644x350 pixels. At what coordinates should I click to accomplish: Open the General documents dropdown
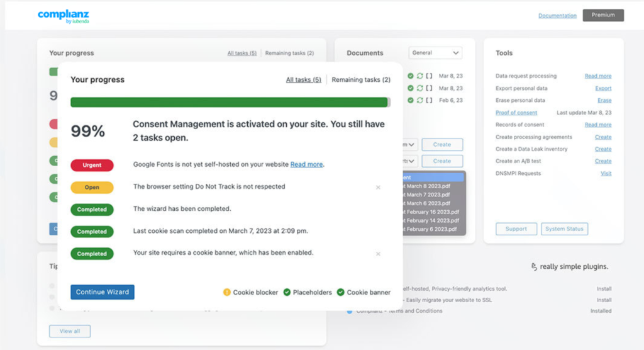[435, 53]
